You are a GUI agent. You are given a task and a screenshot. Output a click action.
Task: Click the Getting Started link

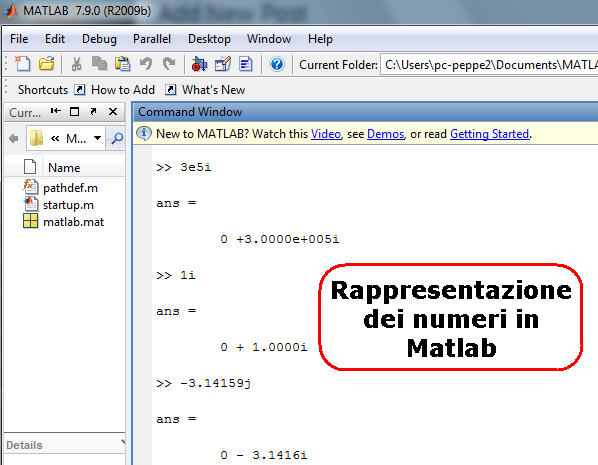point(489,134)
